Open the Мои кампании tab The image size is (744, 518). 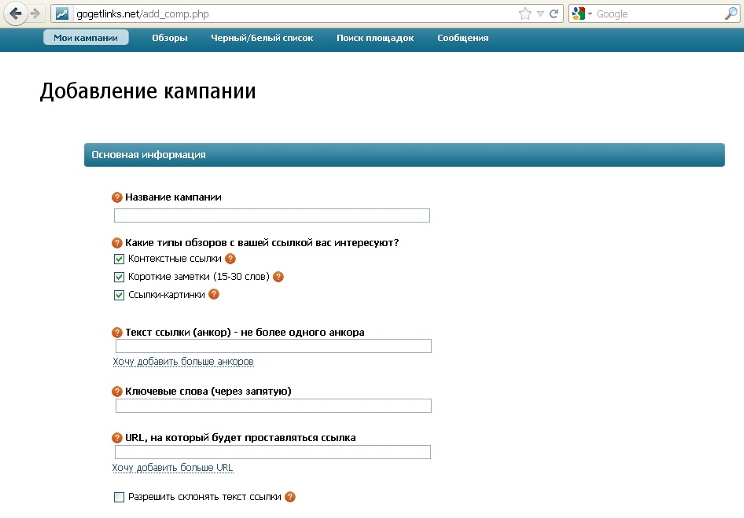click(85, 38)
